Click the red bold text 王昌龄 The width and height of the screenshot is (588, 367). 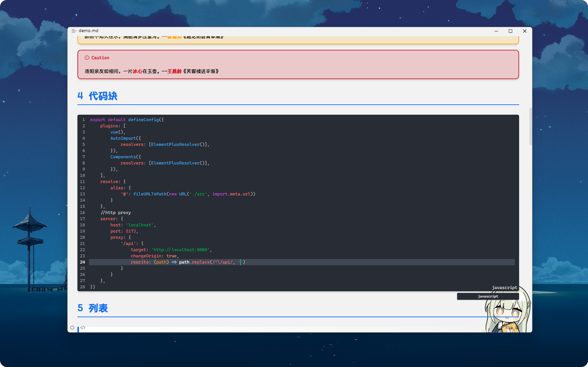(174, 71)
